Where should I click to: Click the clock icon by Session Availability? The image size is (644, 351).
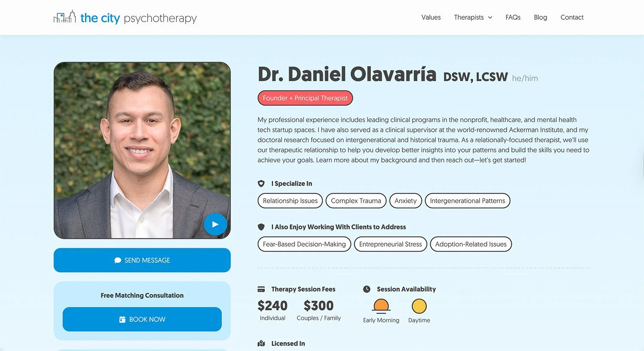click(367, 289)
